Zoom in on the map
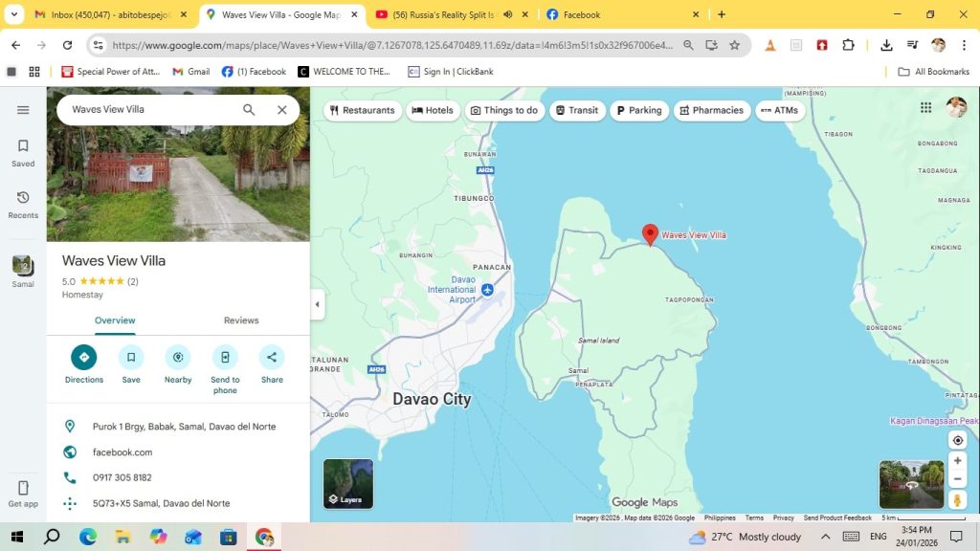Image resolution: width=980 pixels, height=551 pixels. click(957, 461)
